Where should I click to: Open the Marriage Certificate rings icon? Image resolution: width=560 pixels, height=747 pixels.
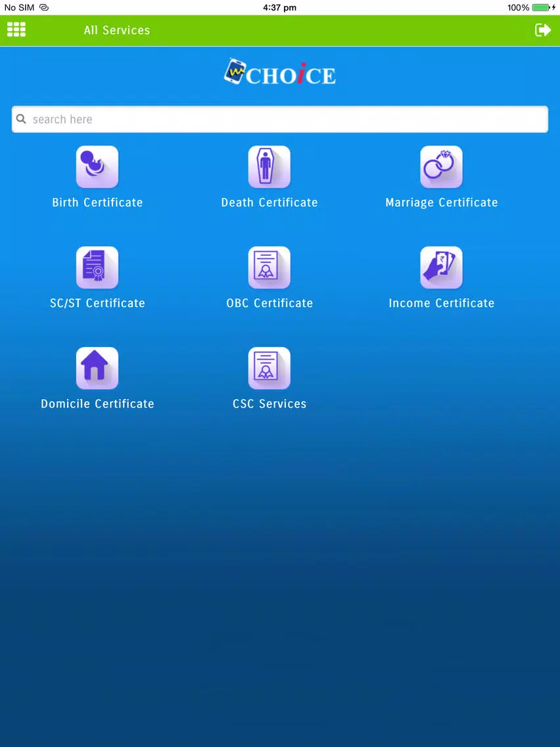pyautogui.click(x=441, y=167)
